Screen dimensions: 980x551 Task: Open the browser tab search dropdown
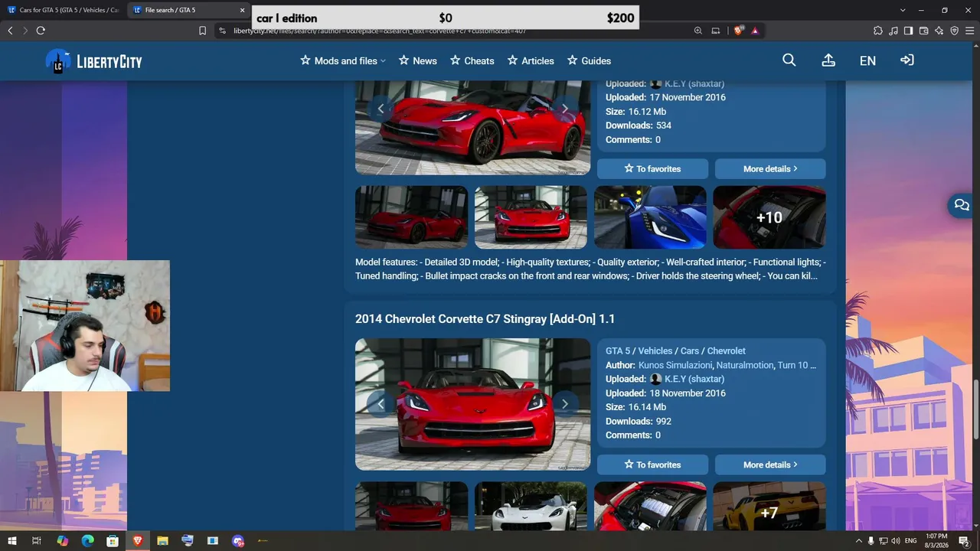click(903, 10)
